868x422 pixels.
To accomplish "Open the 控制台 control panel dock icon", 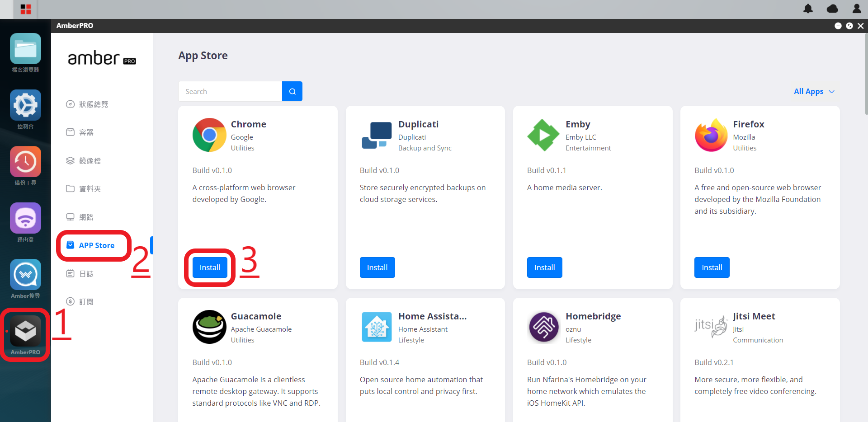I will pos(25,105).
